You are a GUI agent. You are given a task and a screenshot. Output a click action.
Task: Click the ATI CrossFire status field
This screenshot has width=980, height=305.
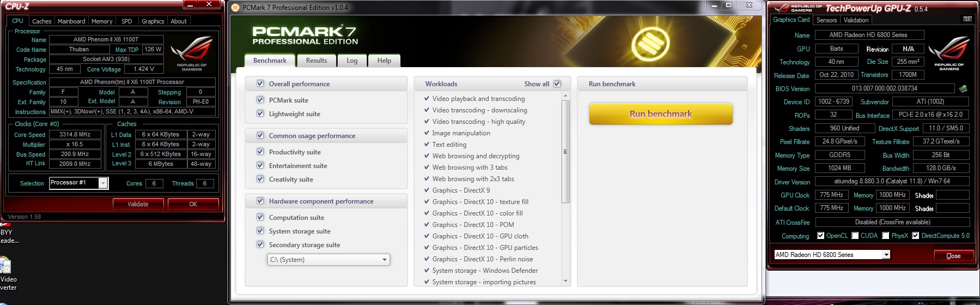click(892, 222)
